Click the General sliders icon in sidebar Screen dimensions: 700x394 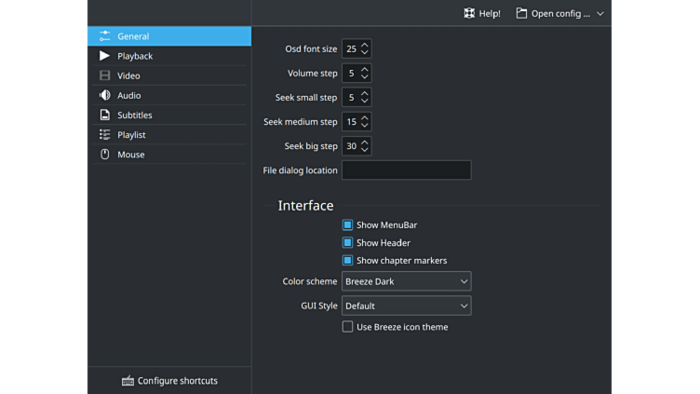(104, 36)
